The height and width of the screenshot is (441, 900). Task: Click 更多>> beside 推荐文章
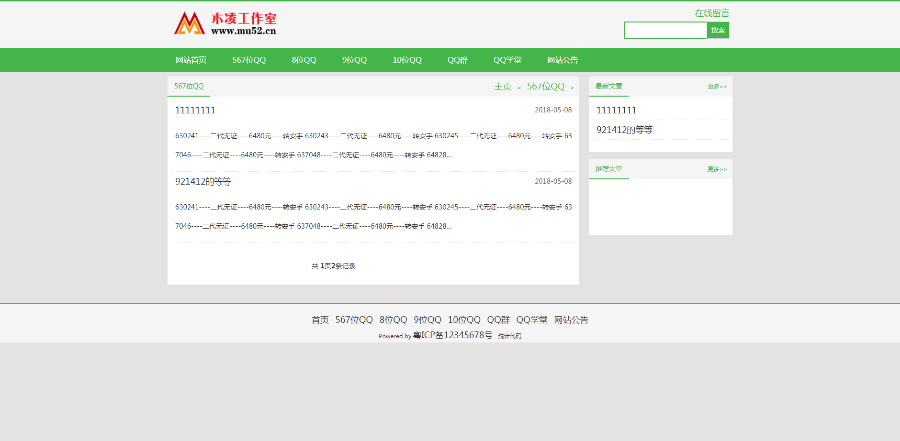[717, 169]
